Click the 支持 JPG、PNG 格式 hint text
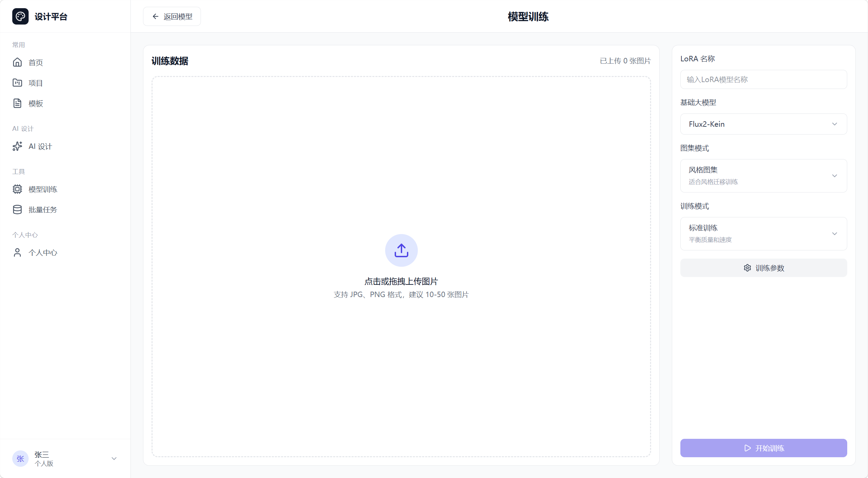The width and height of the screenshot is (868, 478). [401, 295]
